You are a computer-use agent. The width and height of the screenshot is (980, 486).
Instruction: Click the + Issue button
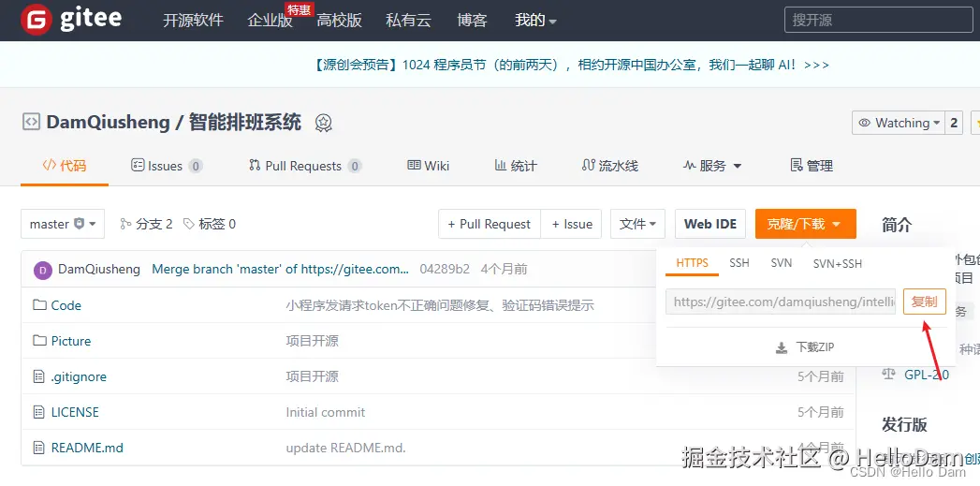pyautogui.click(x=571, y=224)
